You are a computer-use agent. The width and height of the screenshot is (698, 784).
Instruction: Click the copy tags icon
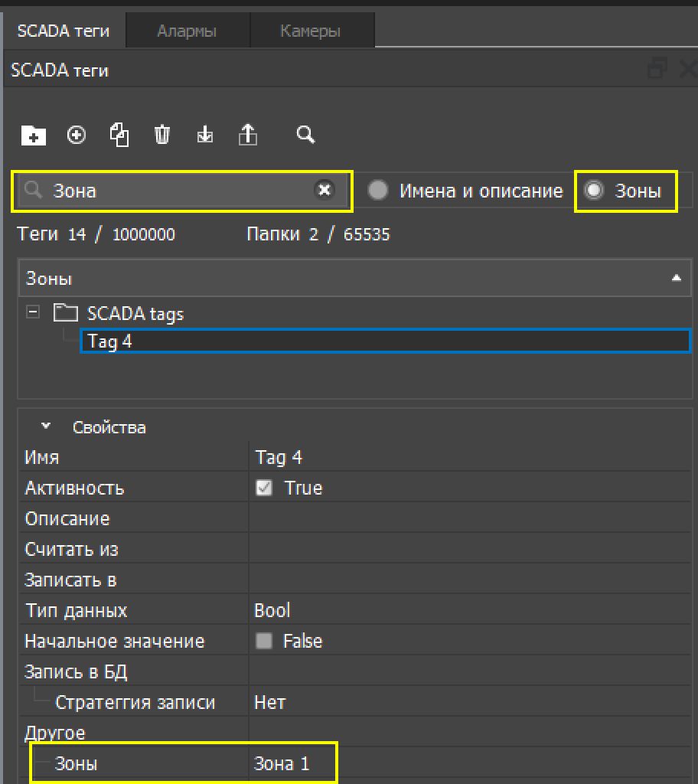119,135
